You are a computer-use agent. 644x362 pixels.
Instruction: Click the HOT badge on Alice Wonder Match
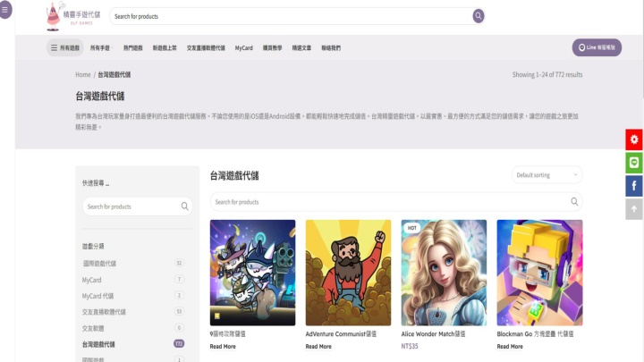[x=412, y=228]
